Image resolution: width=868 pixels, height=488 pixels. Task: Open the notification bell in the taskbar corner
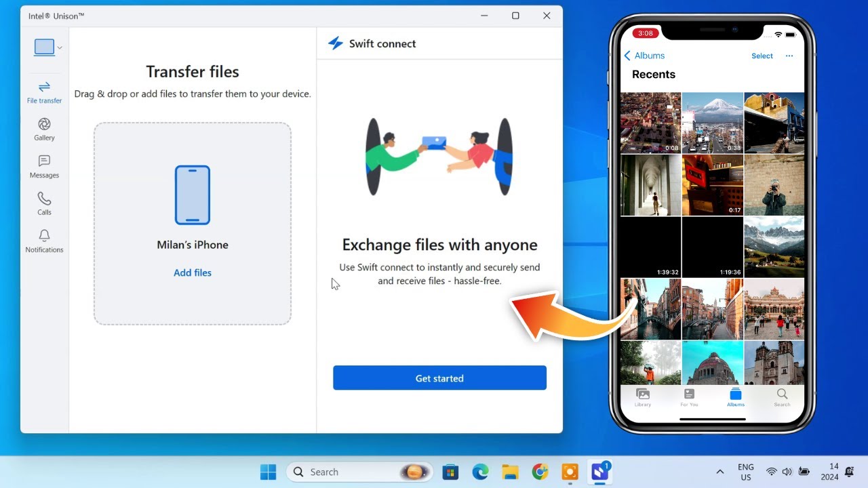[850, 472]
